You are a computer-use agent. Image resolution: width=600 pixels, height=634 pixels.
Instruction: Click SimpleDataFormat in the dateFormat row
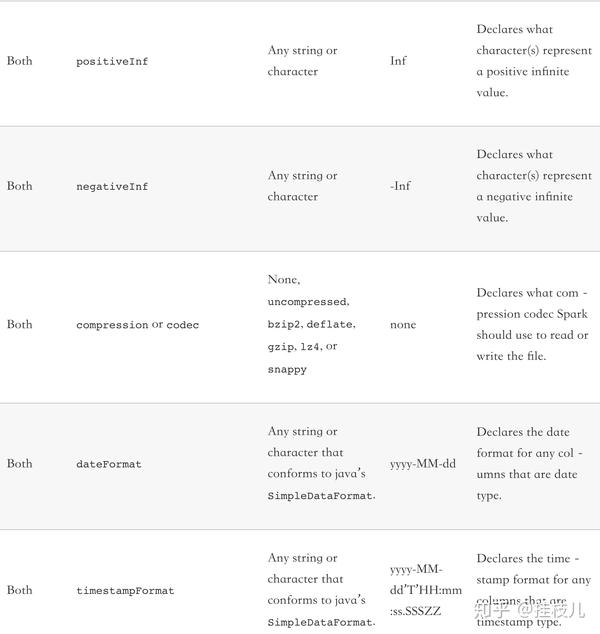click(x=320, y=496)
